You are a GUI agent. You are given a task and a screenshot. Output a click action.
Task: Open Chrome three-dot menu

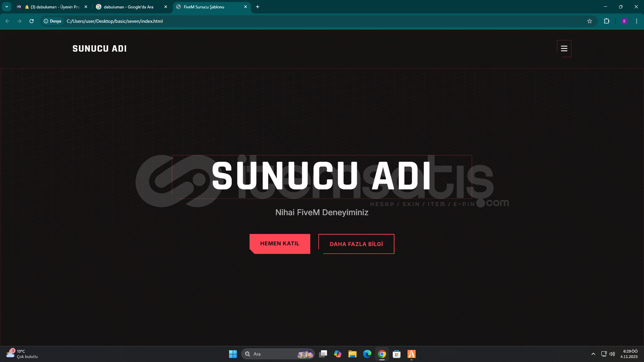(x=636, y=21)
